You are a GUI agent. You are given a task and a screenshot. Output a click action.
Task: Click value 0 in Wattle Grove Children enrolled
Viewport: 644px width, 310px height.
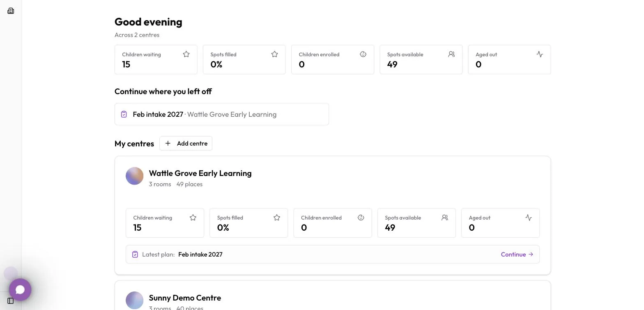pos(304,228)
